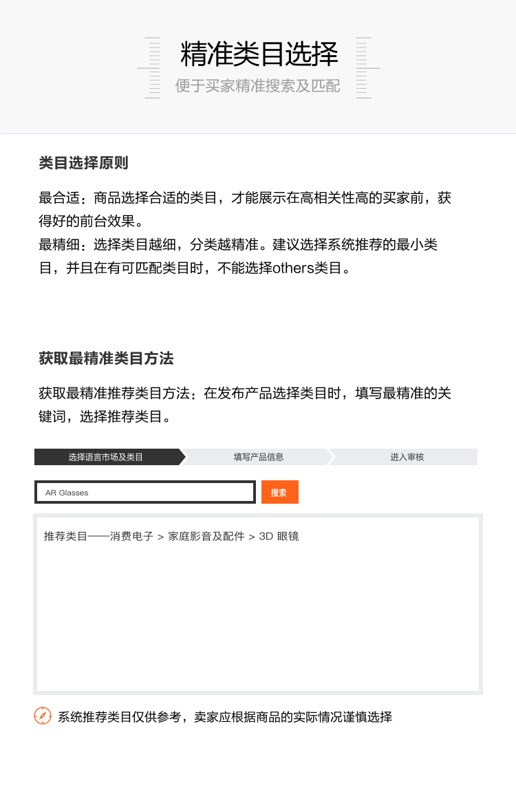
Task: Select the 填写产品信息 step tab
Action: pyautogui.click(x=258, y=457)
